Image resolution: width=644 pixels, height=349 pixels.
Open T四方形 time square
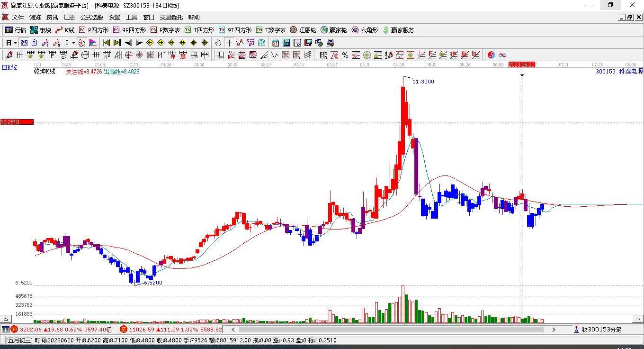coord(199,30)
